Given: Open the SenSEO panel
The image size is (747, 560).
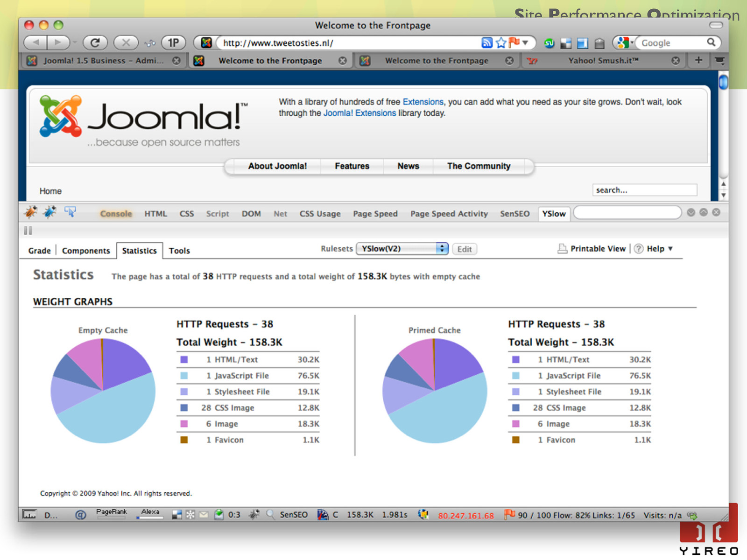Looking at the screenshot, I should pyautogui.click(x=515, y=214).
